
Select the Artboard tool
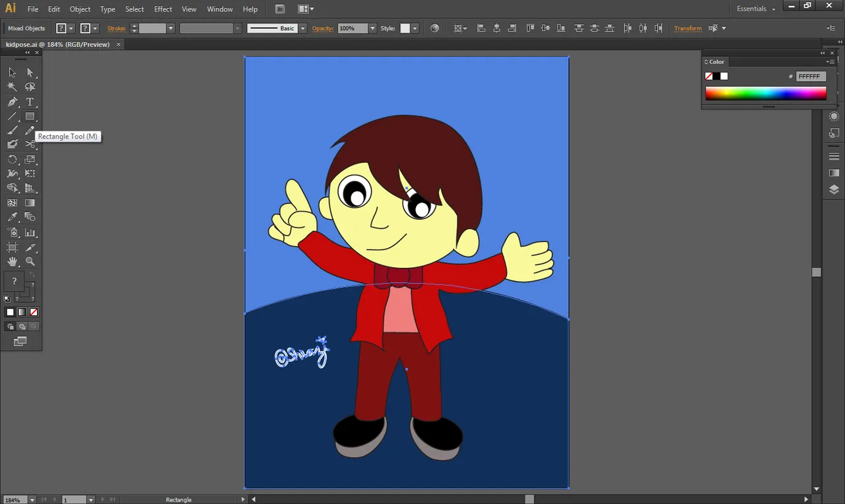tap(12, 247)
